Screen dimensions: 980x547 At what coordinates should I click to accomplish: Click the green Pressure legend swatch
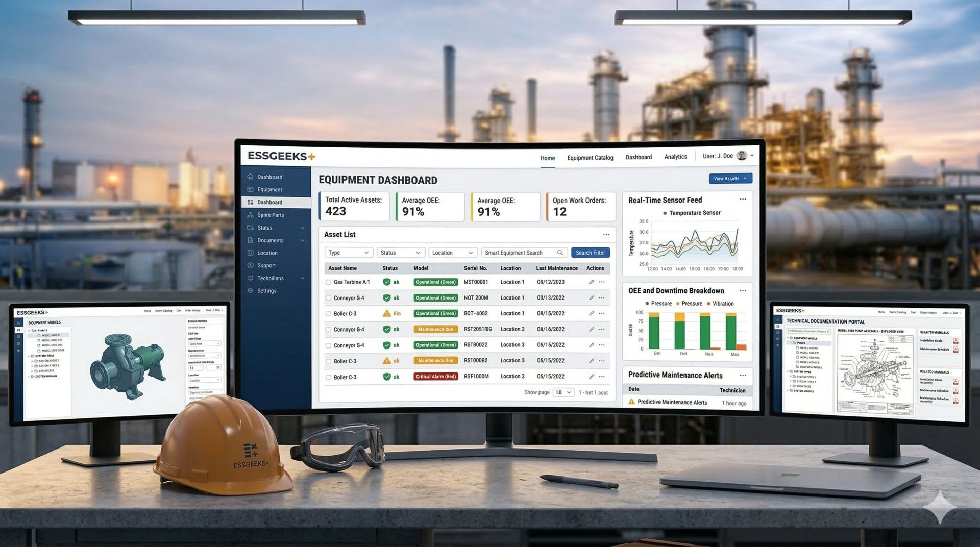pos(647,304)
